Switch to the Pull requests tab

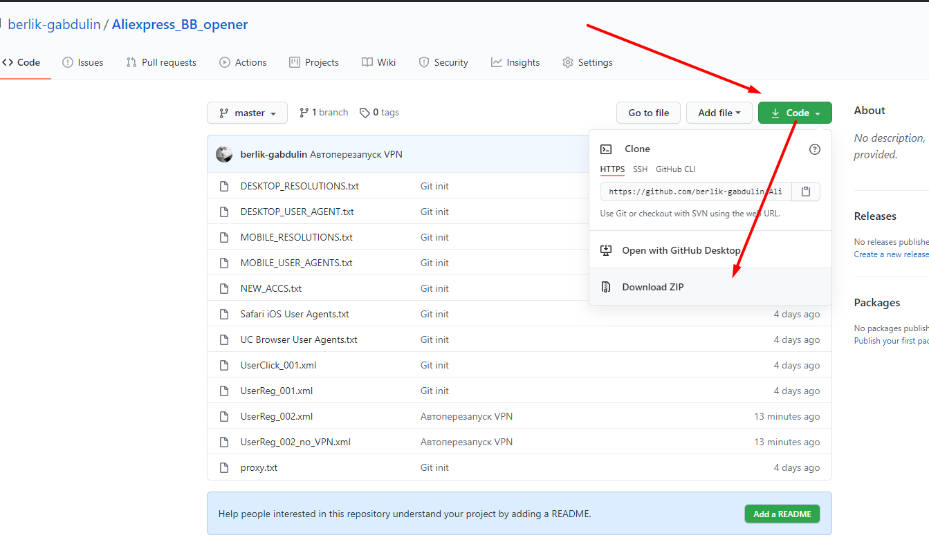161,62
